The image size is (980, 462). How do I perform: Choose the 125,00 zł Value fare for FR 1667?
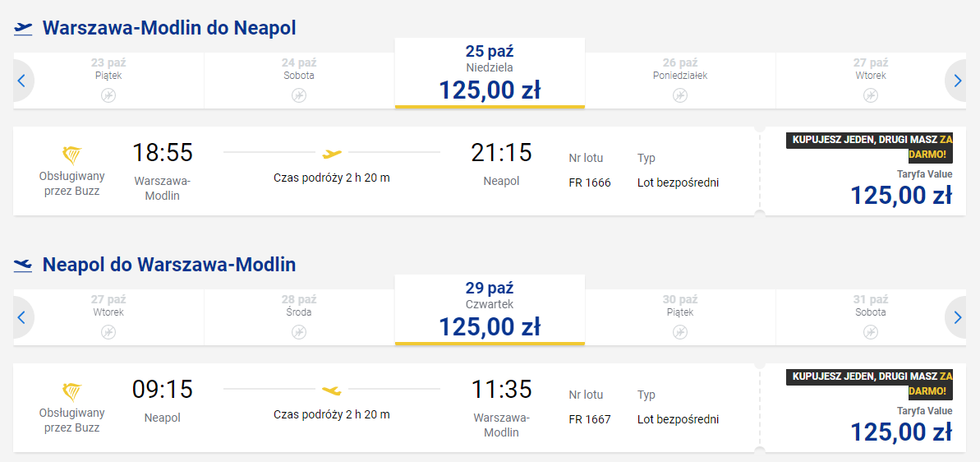(900, 432)
